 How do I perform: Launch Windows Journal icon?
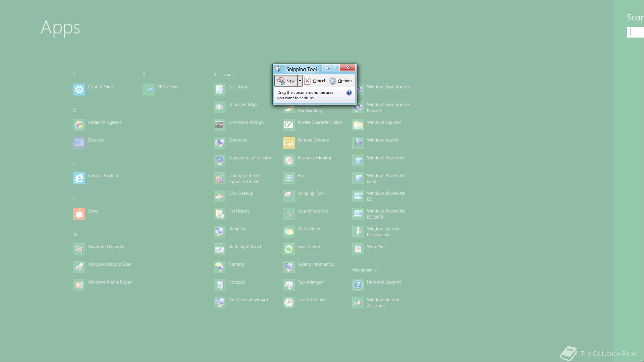click(358, 143)
